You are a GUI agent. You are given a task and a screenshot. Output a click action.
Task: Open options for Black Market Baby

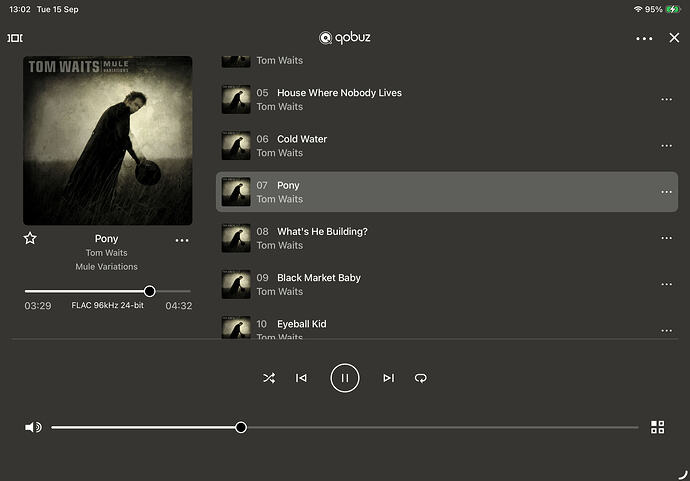[x=666, y=284]
